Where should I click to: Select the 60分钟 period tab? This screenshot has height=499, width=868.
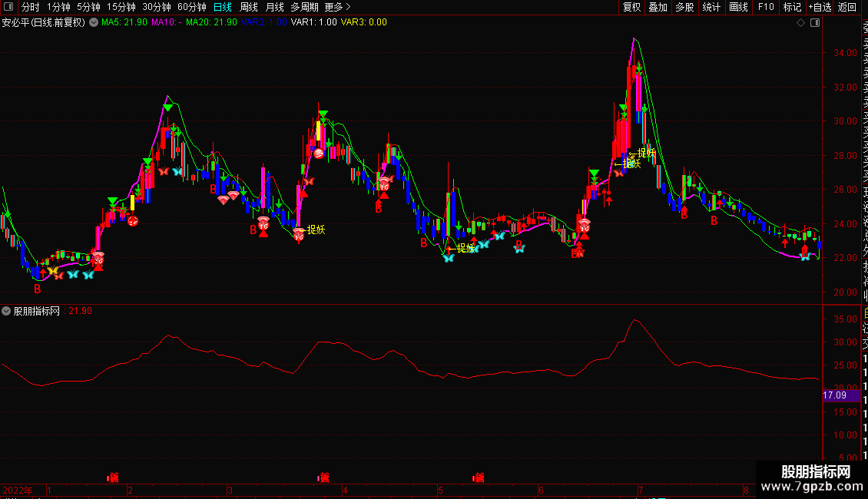(191, 7)
